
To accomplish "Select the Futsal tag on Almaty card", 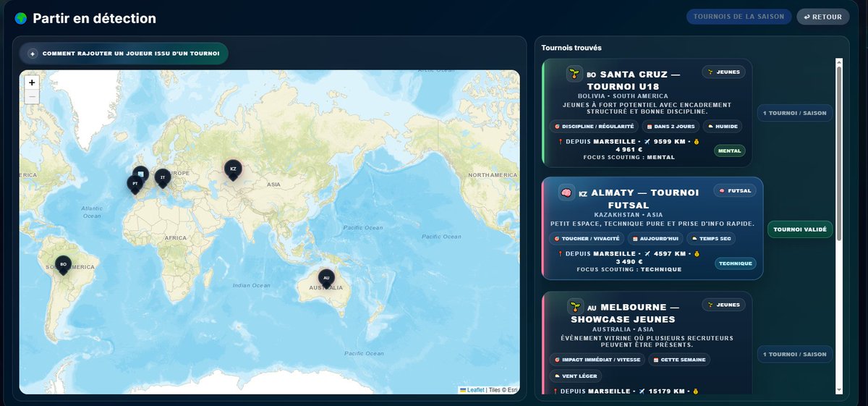I will tap(735, 190).
